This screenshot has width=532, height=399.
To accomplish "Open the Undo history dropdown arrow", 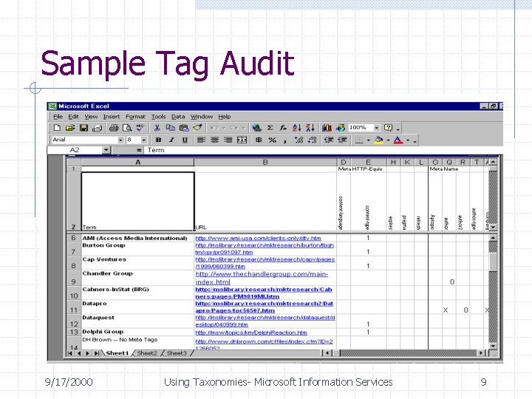I will [224, 128].
